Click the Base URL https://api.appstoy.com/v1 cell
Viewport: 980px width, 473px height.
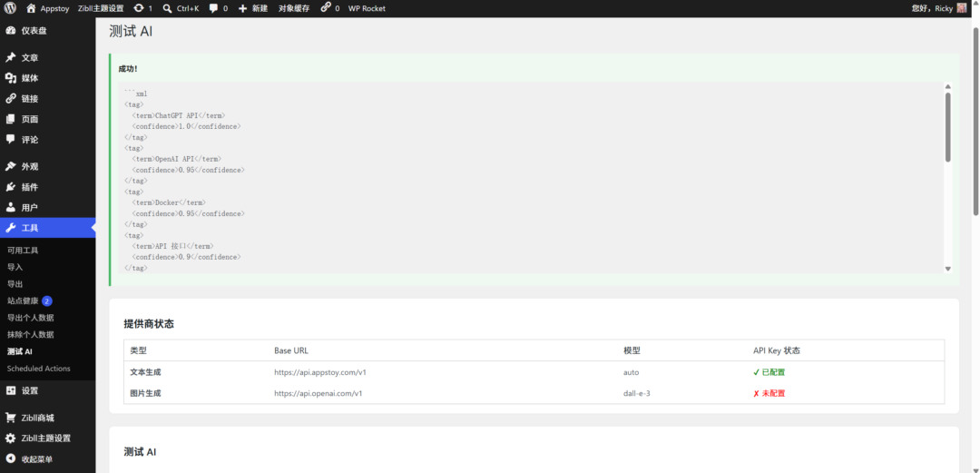(x=320, y=372)
